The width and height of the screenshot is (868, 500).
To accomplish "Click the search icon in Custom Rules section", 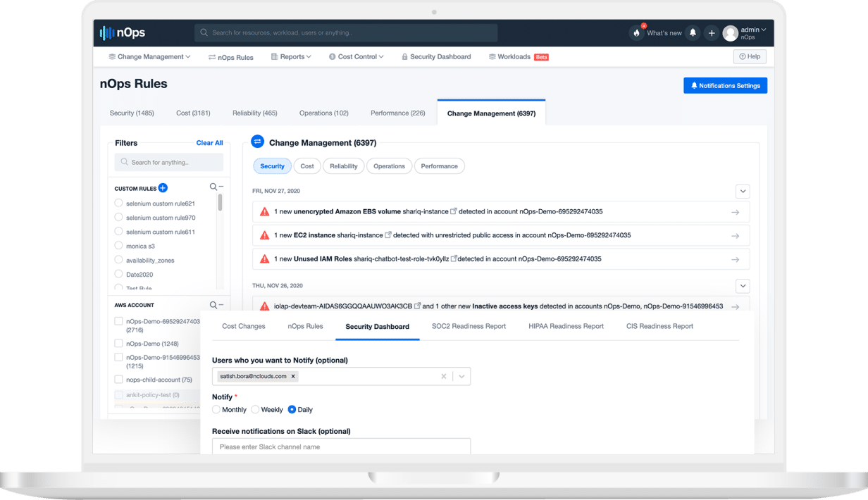I will (x=213, y=187).
